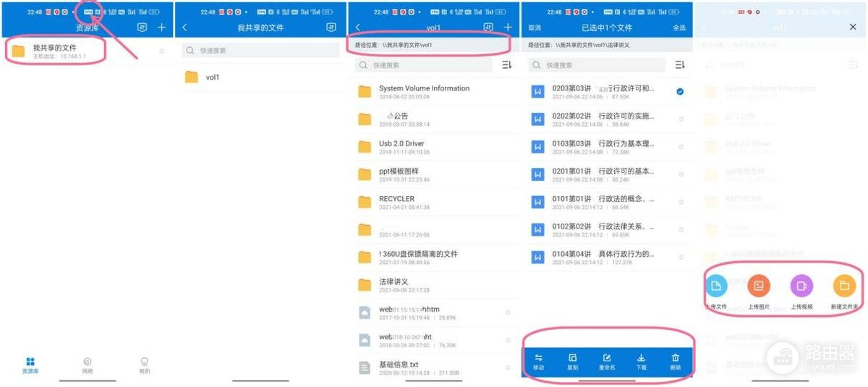Switch to the 网络 bottom tab
This screenshot has width=868, height=387.
click(87, 365)
